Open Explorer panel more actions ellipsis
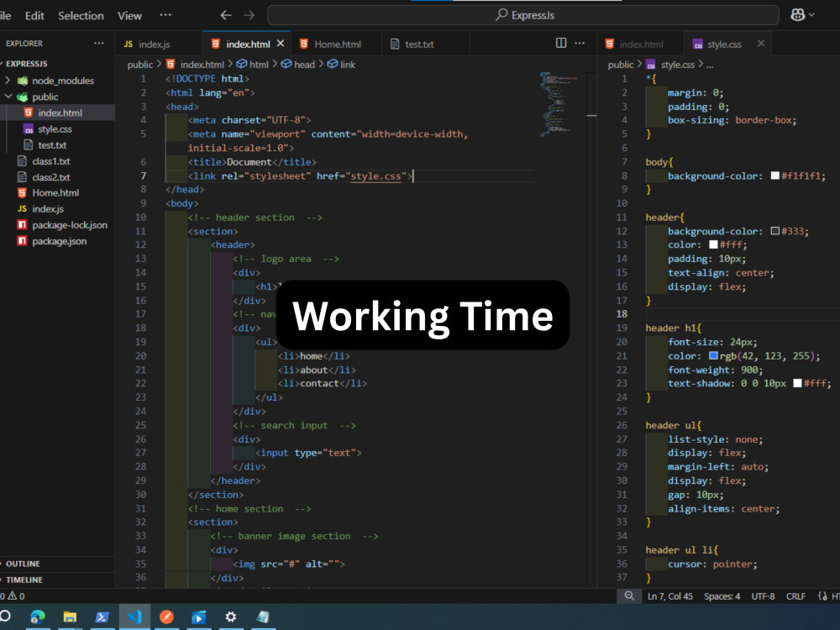Viewport: 840px width, 630px height. pos(99,44)
